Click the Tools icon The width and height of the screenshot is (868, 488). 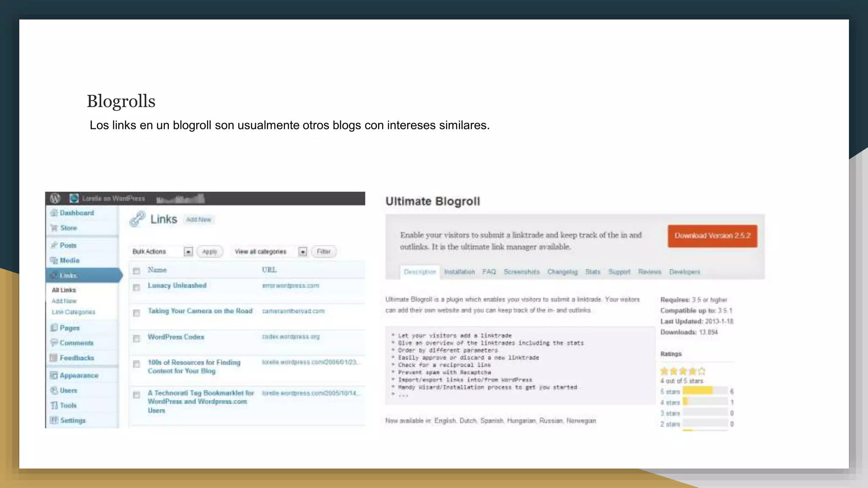pos(54,405)
